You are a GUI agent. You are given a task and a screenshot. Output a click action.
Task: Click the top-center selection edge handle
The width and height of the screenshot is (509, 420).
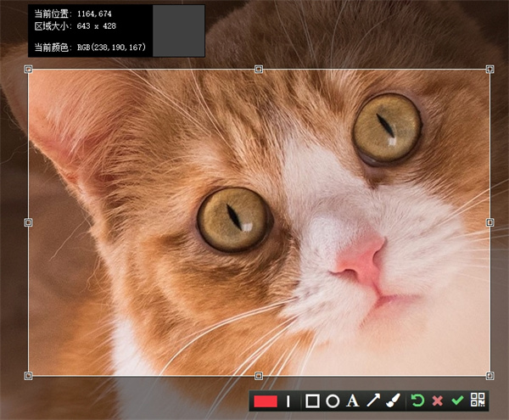259,70
